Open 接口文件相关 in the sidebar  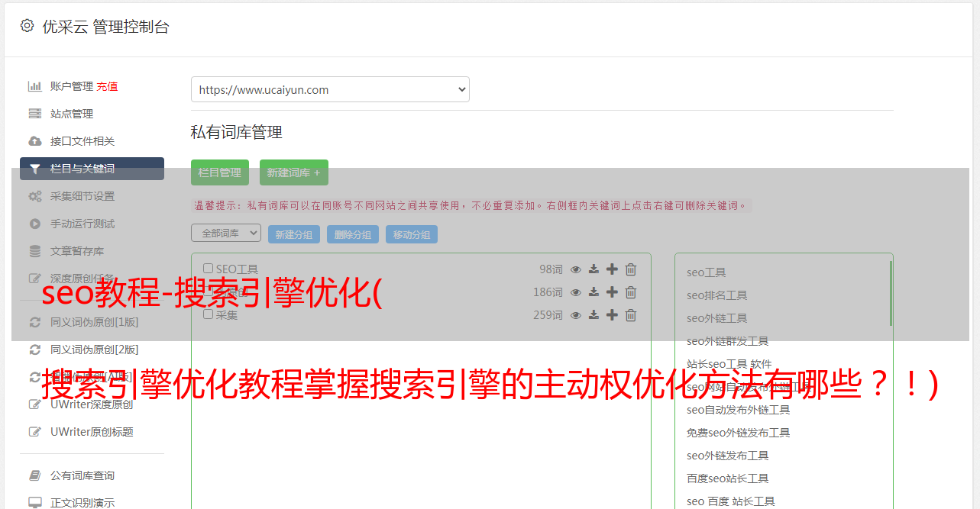click(82, 141)
